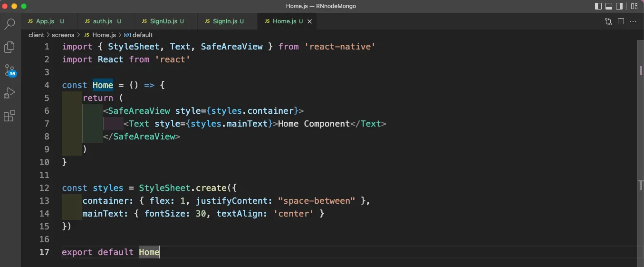
Task: Split the editor to the right
Action: tap(621, 21)
